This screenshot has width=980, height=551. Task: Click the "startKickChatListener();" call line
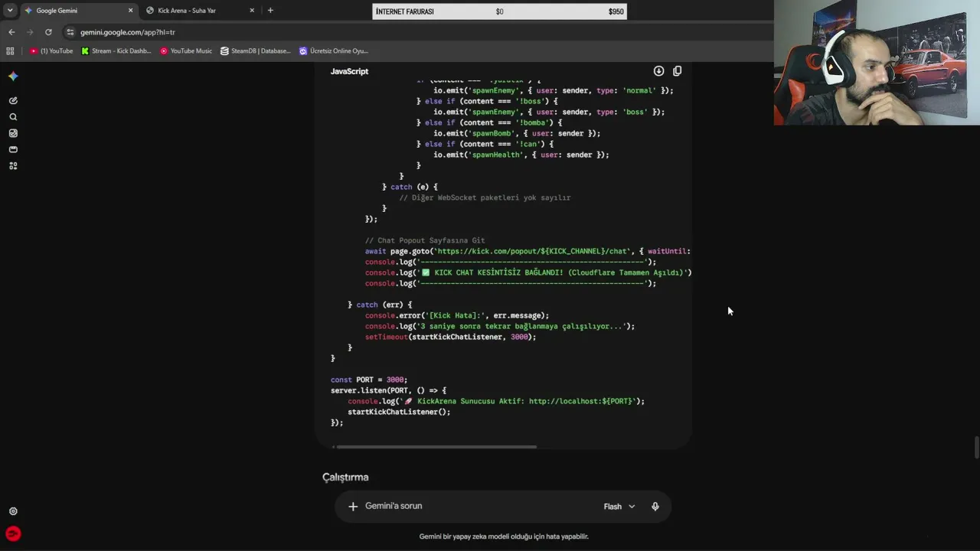399,412
